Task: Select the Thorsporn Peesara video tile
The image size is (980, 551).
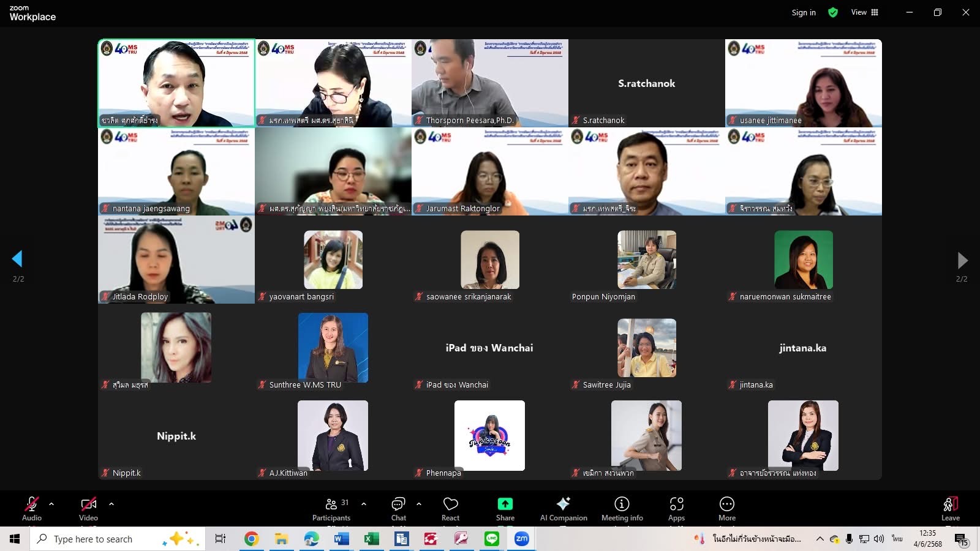Action: click(x=490, y=83)
